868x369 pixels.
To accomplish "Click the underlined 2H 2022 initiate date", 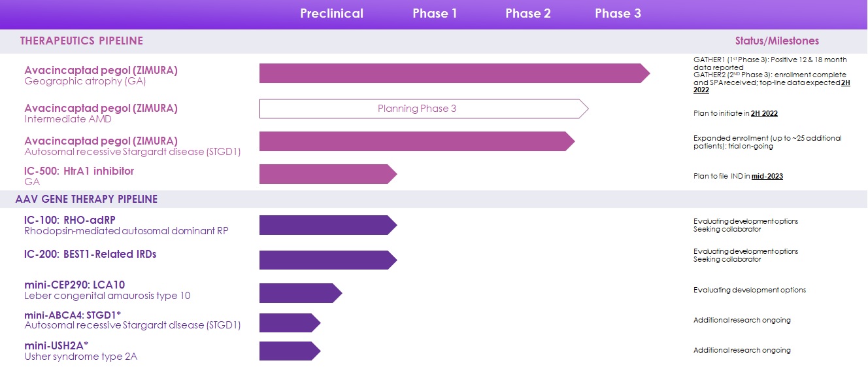I will coord(764,114).
